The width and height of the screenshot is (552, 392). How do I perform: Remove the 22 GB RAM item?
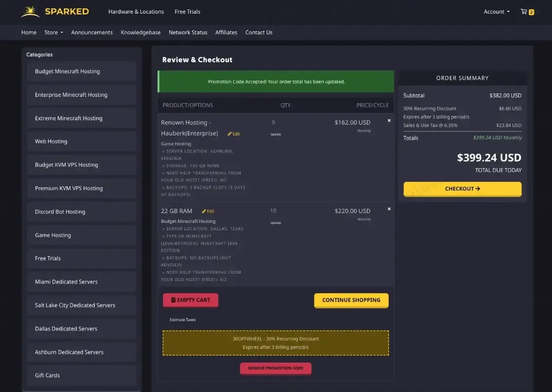point(389,209)
